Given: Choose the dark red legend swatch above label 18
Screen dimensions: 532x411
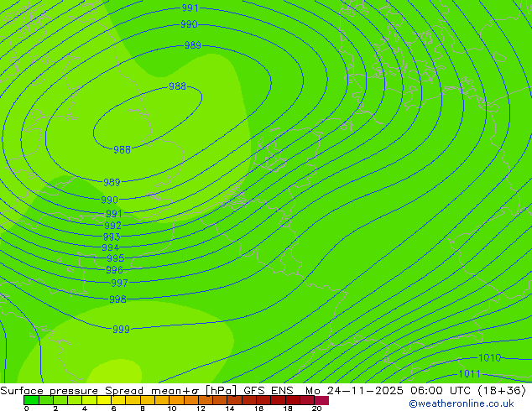Looking at the screenshot, I should (293, 400).
